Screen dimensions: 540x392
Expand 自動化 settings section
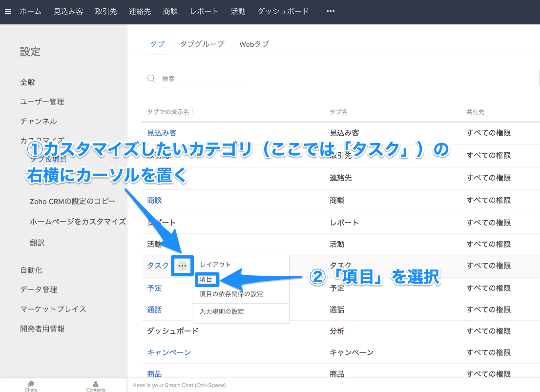31,270
